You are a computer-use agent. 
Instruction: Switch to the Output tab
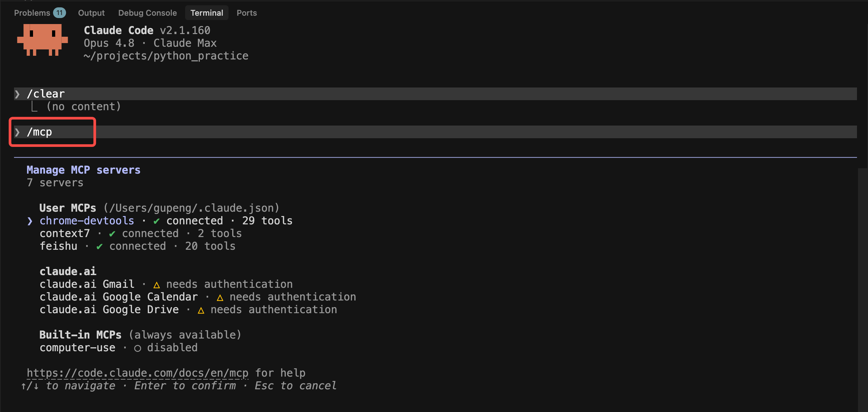click(91, 13)
